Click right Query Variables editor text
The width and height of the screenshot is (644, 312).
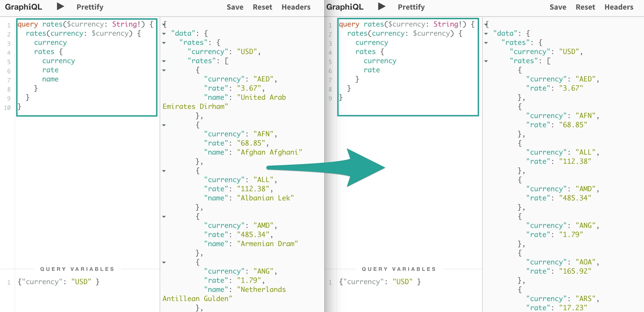(x=380, y=282)
